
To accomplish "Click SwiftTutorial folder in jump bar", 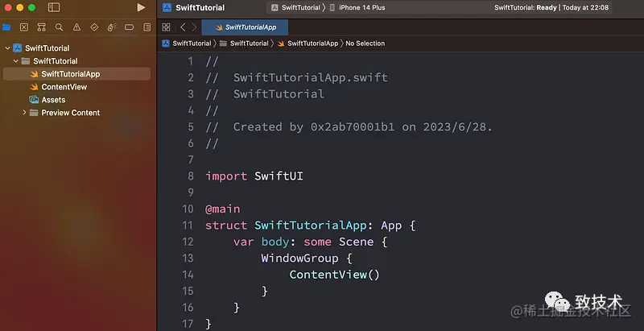I will tap(244, 43).
